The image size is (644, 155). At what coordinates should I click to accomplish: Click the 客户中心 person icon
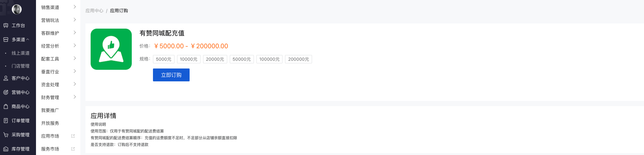pyautogui.click(x=6, y=78)
